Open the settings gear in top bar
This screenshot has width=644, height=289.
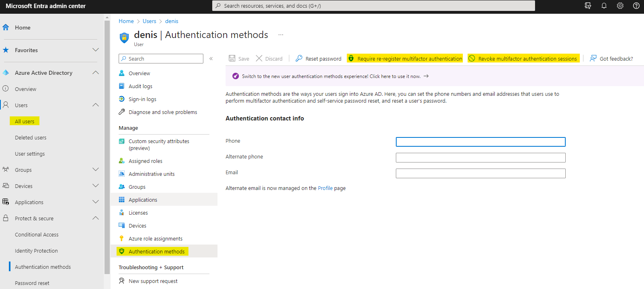tap(620, 6)
